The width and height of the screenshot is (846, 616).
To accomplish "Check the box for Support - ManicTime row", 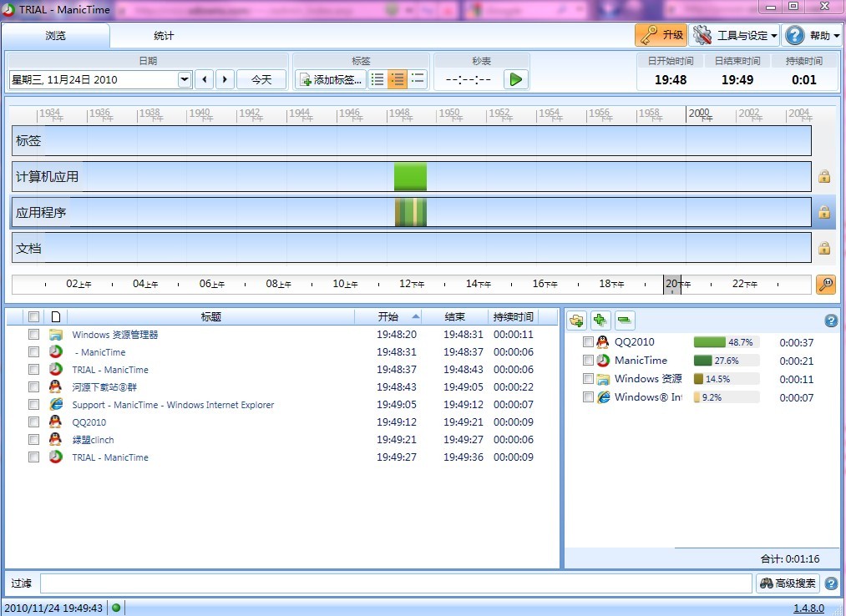I will (x=33, y=404).
